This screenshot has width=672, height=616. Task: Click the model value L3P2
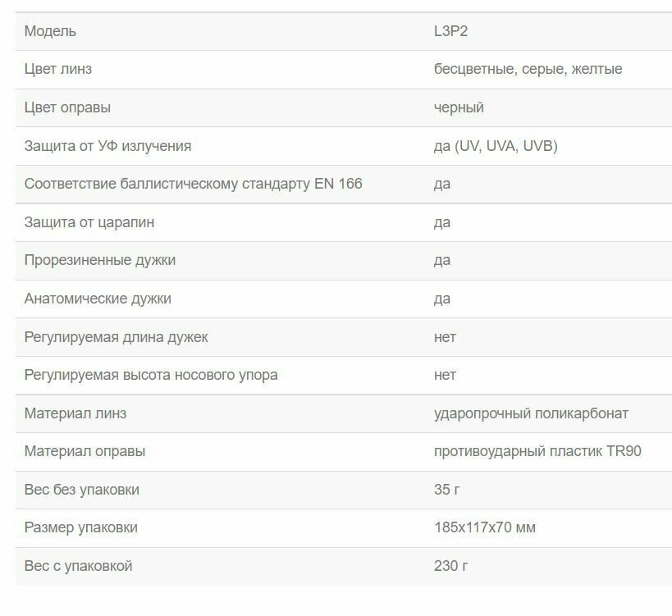coord(450,31)
